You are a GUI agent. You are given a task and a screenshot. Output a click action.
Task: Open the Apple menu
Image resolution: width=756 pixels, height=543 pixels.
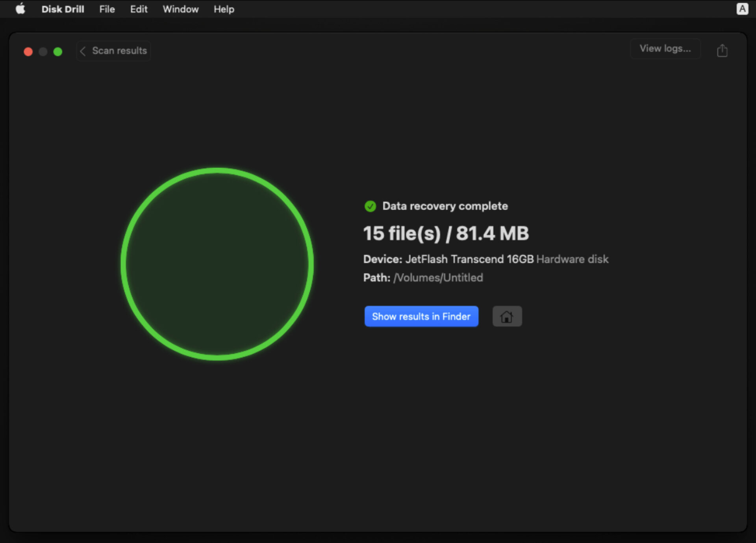(20, 9)
